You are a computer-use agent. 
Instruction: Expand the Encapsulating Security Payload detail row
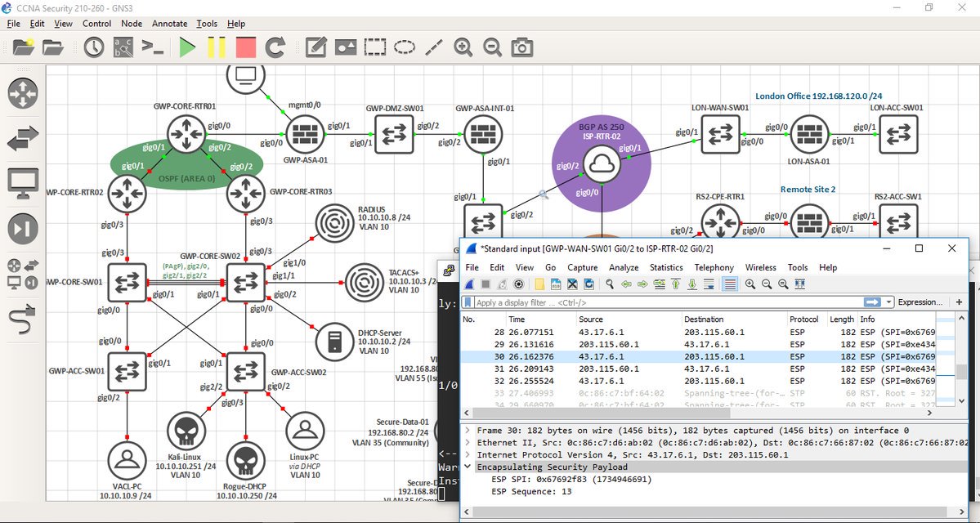pyautogui.click(x=468, y=467)
